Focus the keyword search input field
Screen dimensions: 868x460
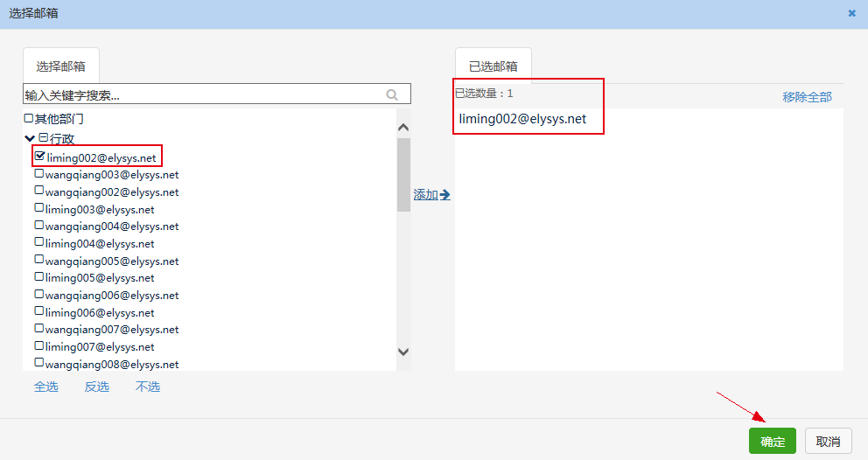(201, 94)
